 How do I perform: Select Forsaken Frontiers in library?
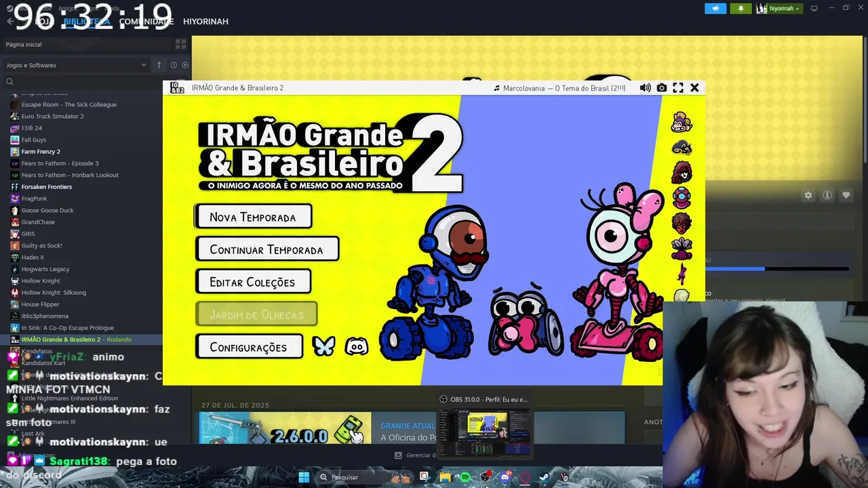pos(46,186)
